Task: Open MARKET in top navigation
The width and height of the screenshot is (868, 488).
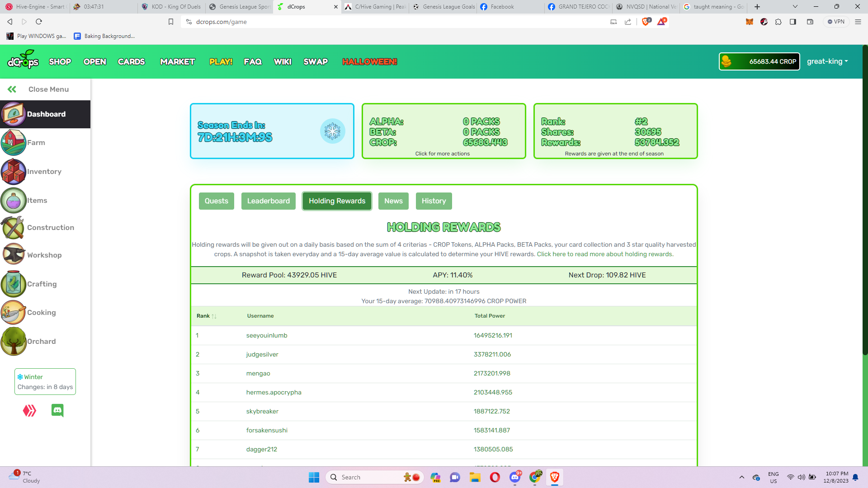Action: 178,61
